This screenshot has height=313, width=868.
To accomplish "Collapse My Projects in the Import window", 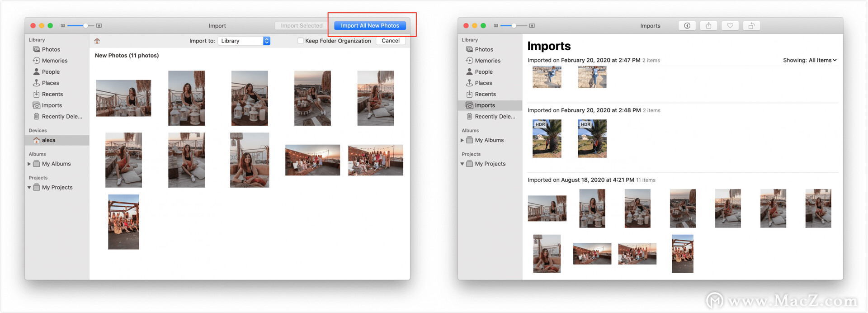I will point(29,187).
